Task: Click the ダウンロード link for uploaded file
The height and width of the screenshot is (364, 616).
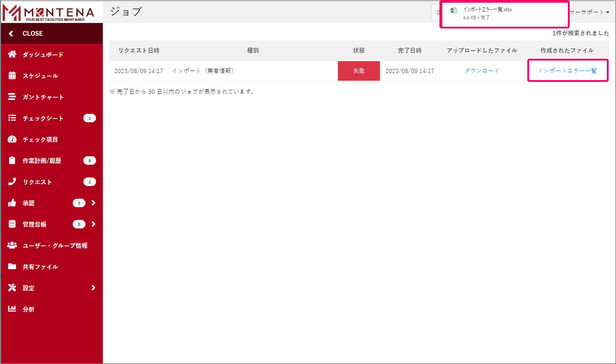Action: tap(482, 71)
